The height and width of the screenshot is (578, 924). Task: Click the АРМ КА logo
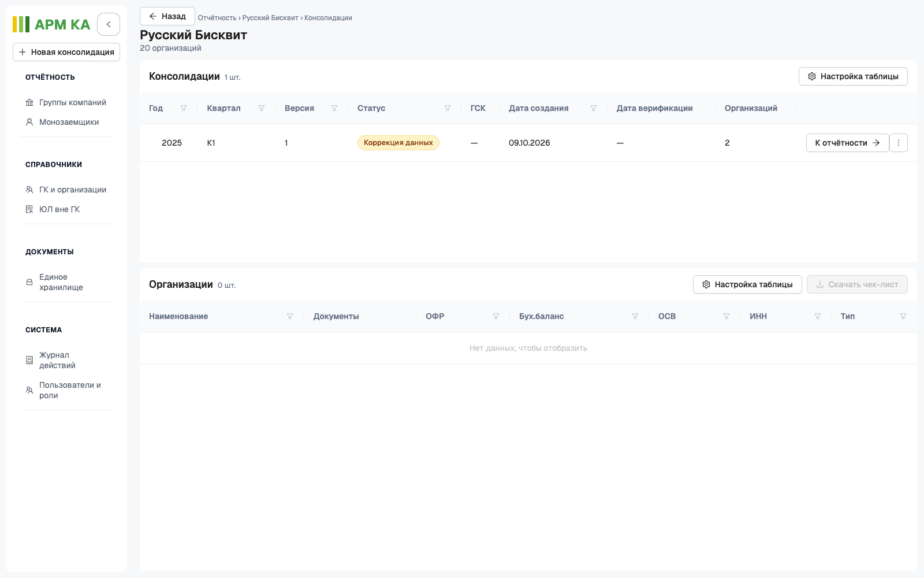(51, 24)
